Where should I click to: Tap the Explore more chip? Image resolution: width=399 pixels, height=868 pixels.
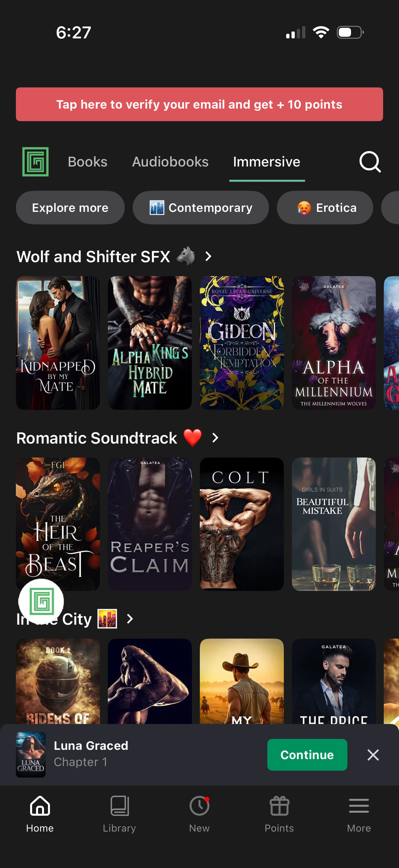[x=70, y=208]
